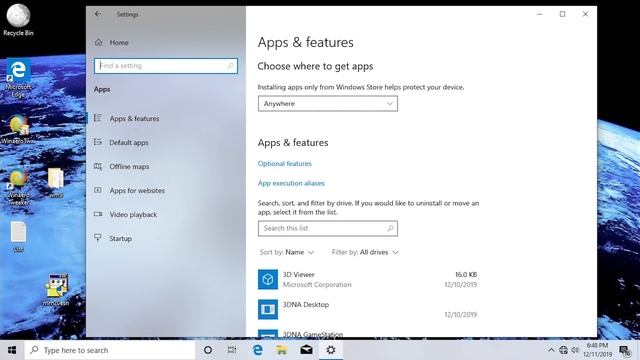Maximize the Settings window
640x360 pixels.
562,14
